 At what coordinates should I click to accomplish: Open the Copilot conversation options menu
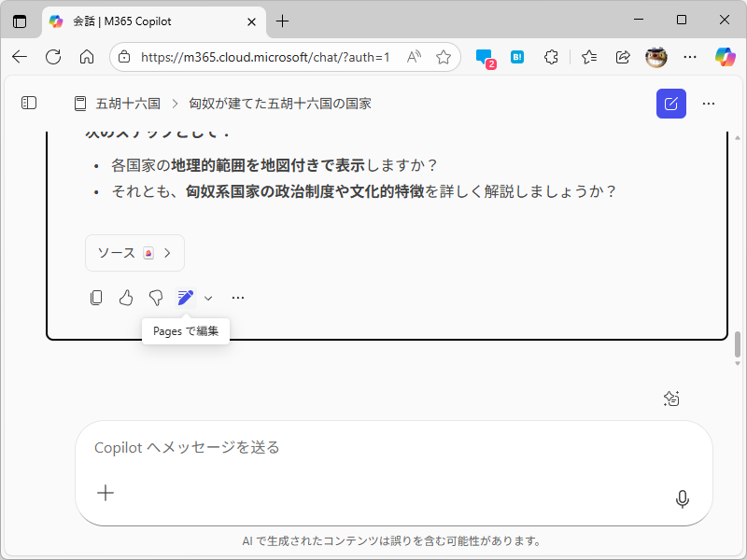pos(708,103)
